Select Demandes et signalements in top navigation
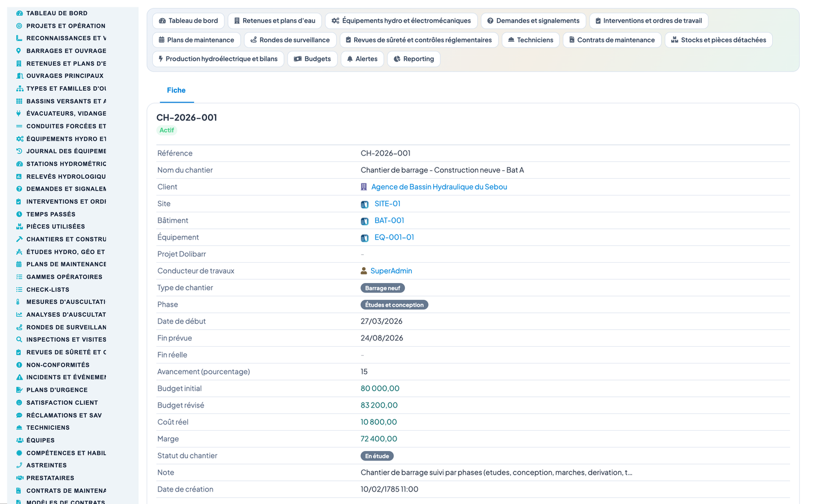Screen dimensions: 815x504 point(533,21)
